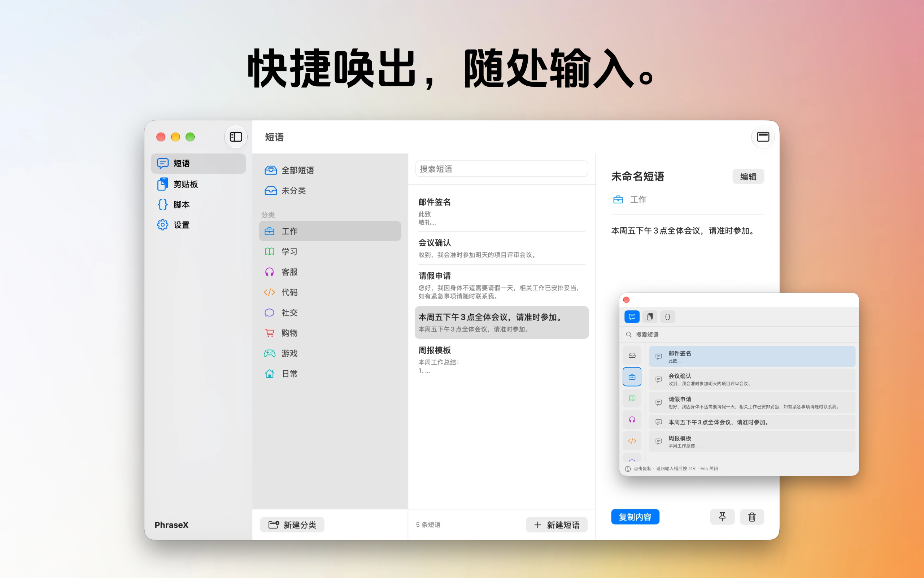Open the 周报模板 phrase in the main list
This screenshot has width=924, height=578.
(501, 360)
